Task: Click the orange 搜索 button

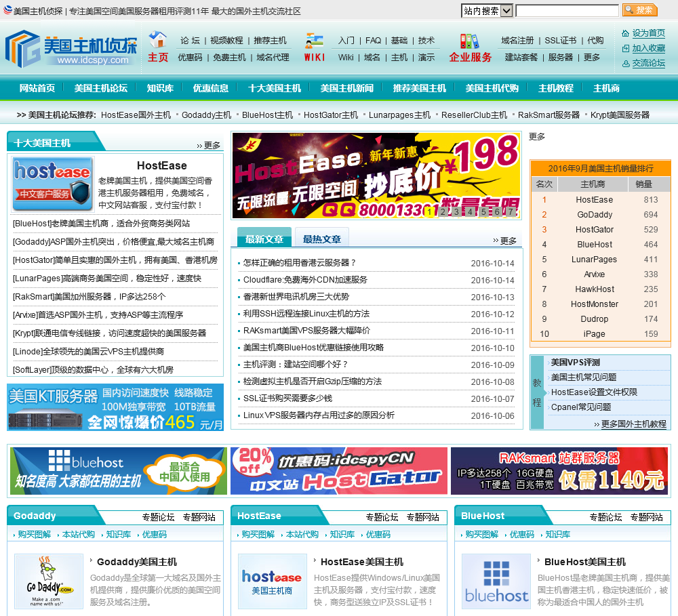Action: (639, 10)
